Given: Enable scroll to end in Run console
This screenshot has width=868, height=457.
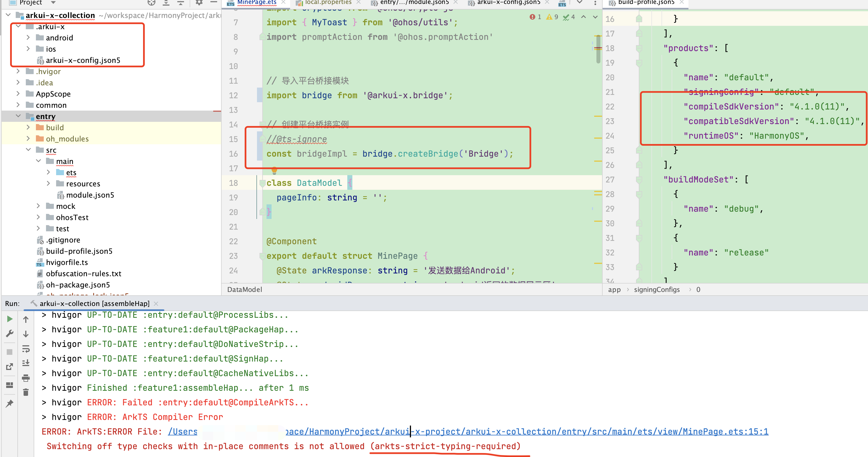Looking at the screenshot, I should click(x=26, y=363).
